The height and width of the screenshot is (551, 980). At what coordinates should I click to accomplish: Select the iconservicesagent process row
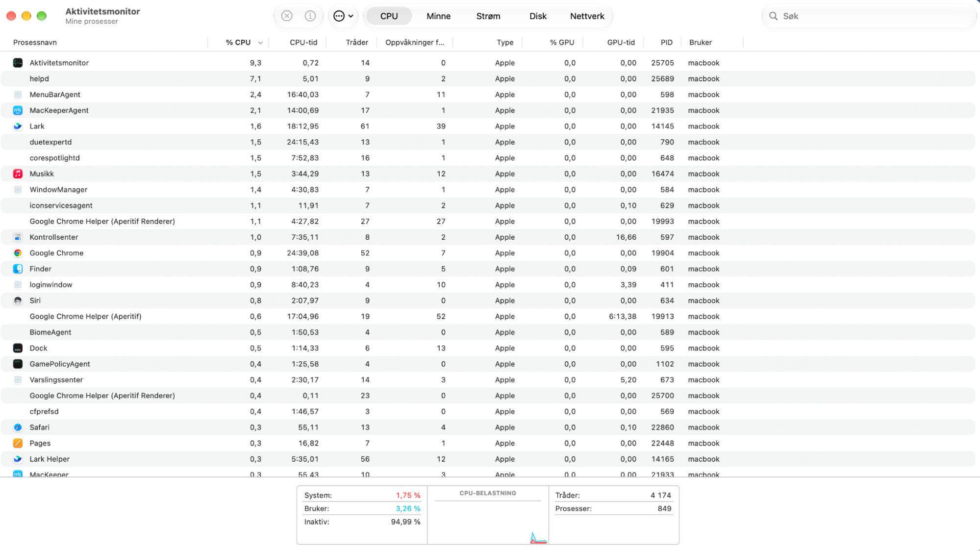coord(488,205)
